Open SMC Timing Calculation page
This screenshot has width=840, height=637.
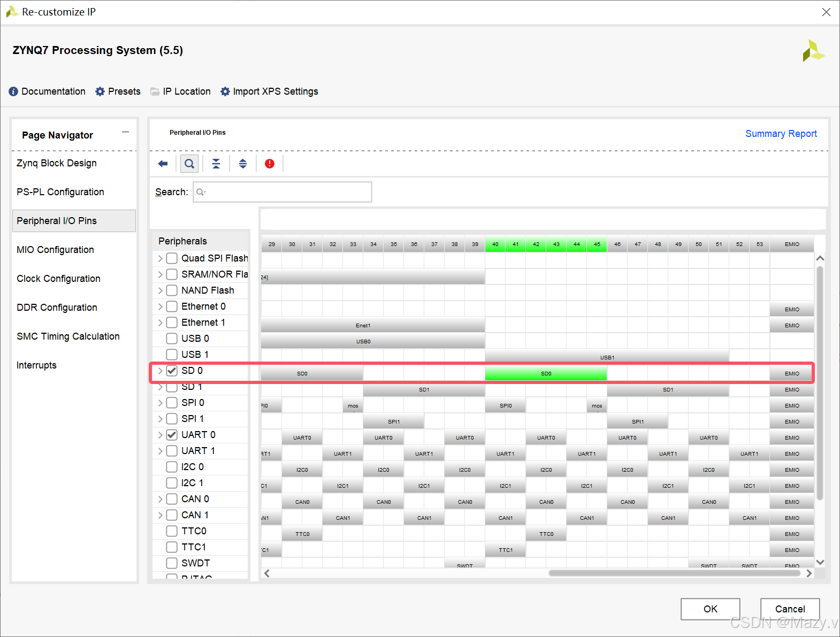pos(68,336)
